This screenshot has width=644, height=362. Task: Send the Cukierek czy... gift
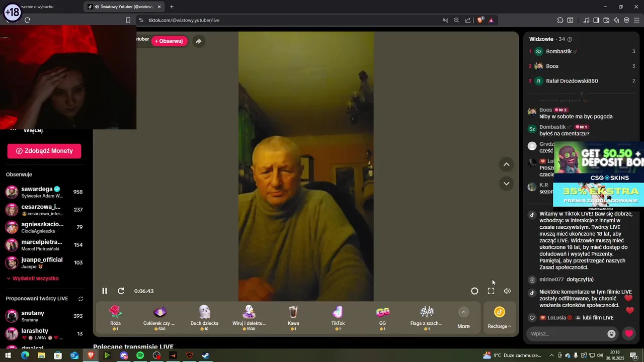[x=159, y=318]
